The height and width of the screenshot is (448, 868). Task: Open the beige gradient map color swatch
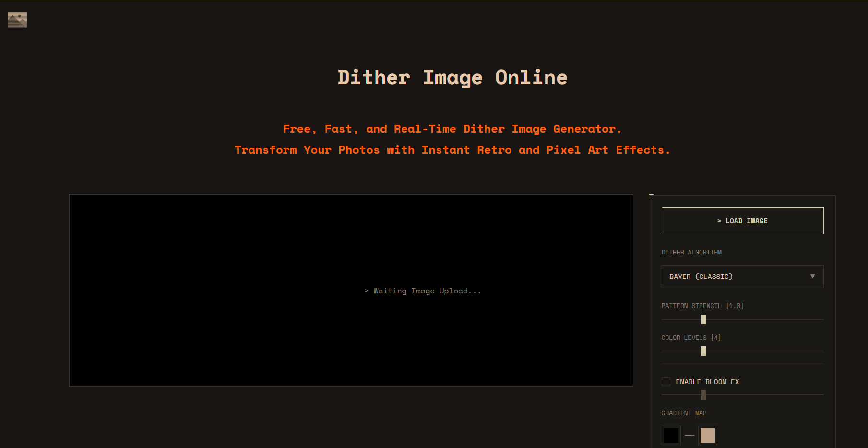708,435
